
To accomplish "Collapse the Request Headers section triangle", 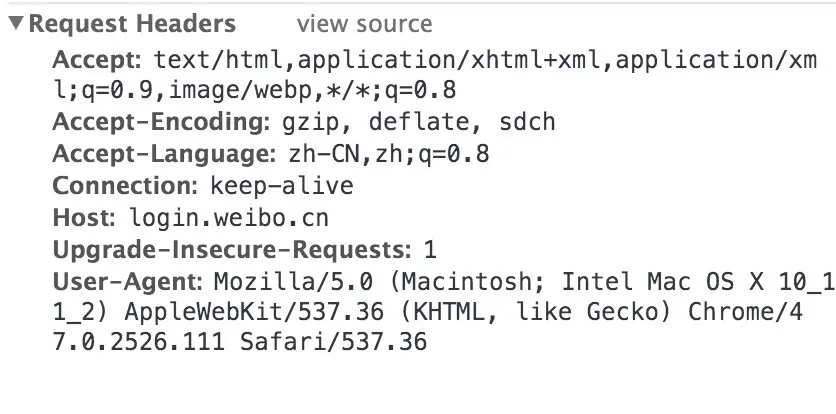I will tap(16, 24).
